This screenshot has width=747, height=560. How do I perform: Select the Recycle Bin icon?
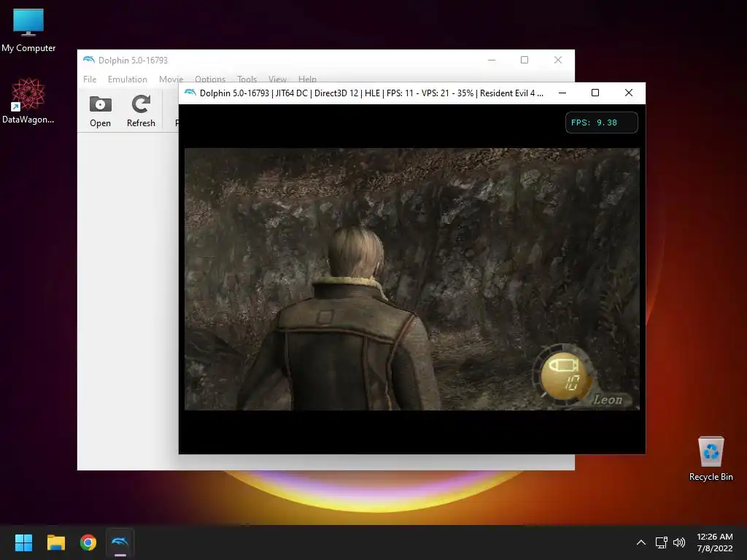pos(711,459)
